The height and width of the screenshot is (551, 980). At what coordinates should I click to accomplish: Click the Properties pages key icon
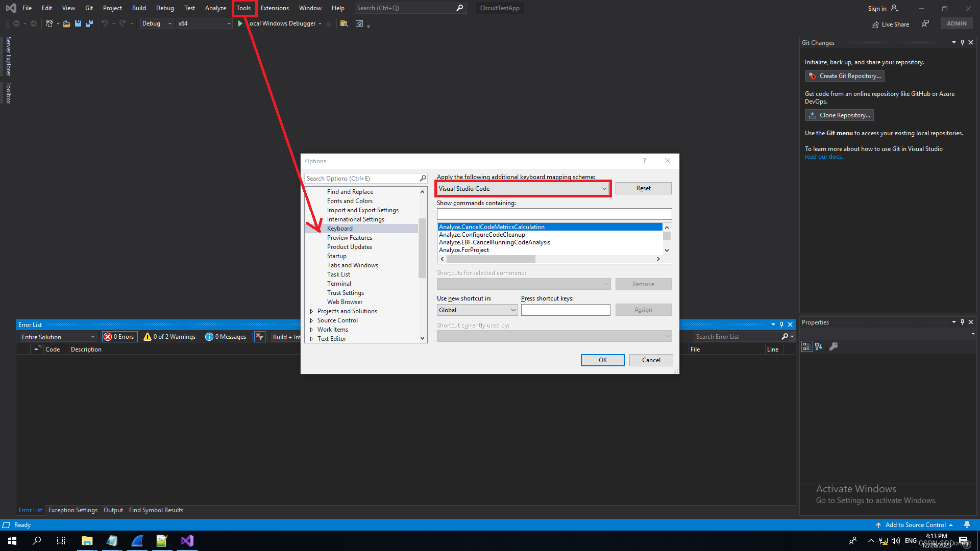[x=834, y=346]
